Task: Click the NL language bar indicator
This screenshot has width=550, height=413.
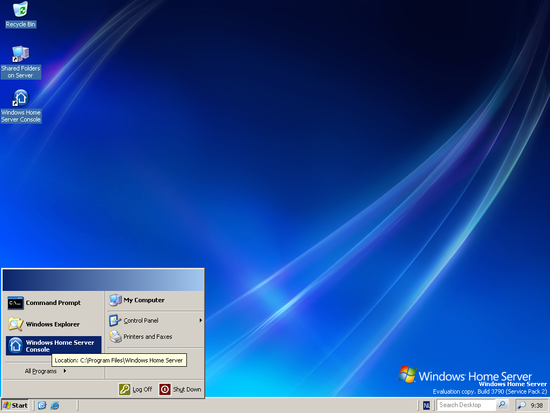Action: [x=426, y=405]
